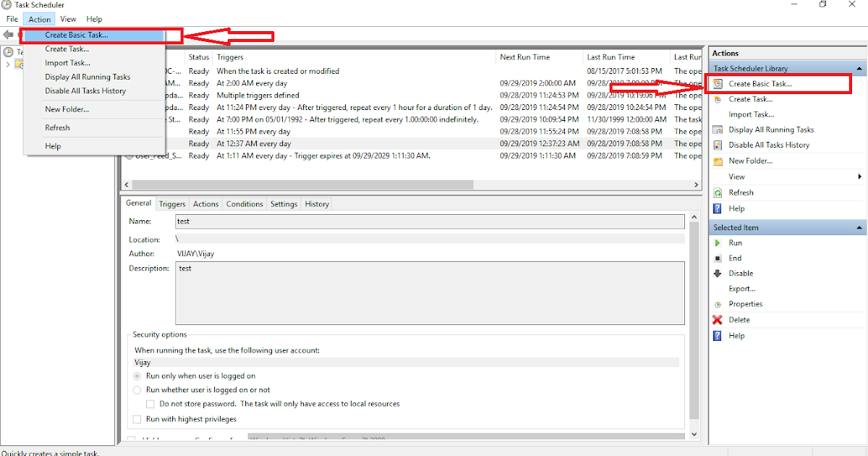Click the back navigation arrow
This screenshot has height=456, width=868.
click(7, 34)
